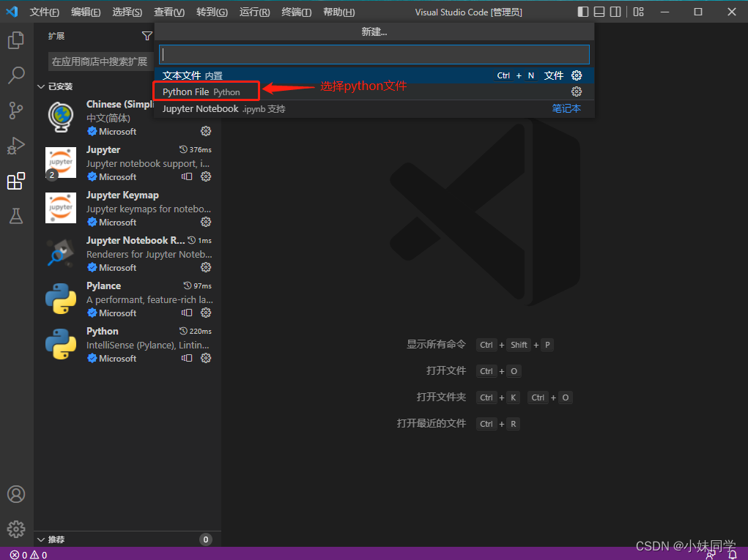Image resolution: width=748 pixels, height=560 pixels.
Task: Click 打开文件夹 shortcut hint text
Action: point(441,397)
